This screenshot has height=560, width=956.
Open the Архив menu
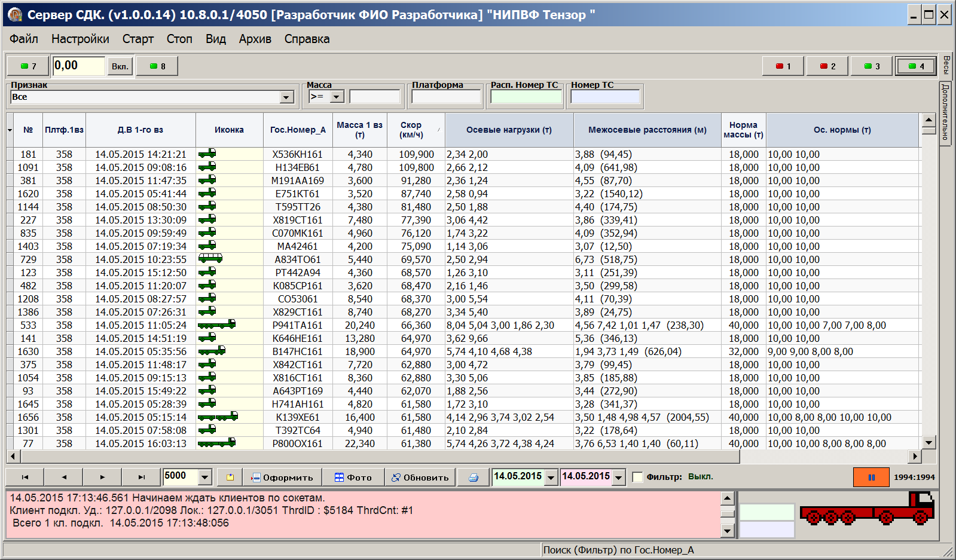[x=255, y=39]
